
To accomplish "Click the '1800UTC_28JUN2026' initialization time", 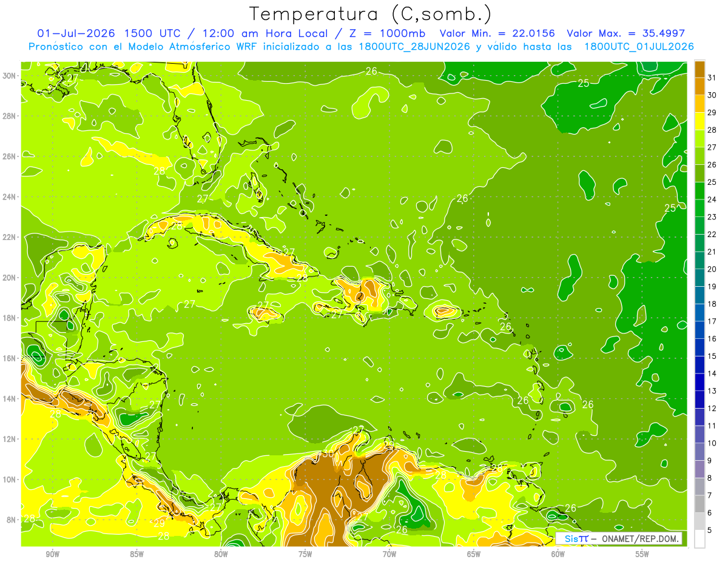I will point(414,47).
